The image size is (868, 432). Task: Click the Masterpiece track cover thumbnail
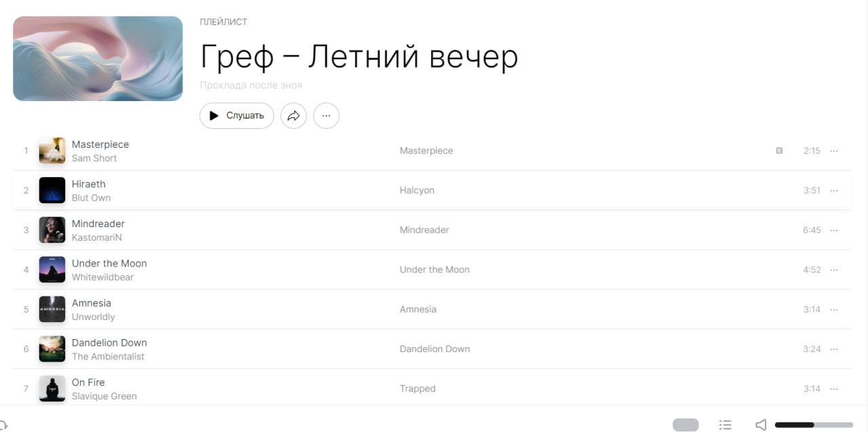pyautogui.click(x=52, y=151)
